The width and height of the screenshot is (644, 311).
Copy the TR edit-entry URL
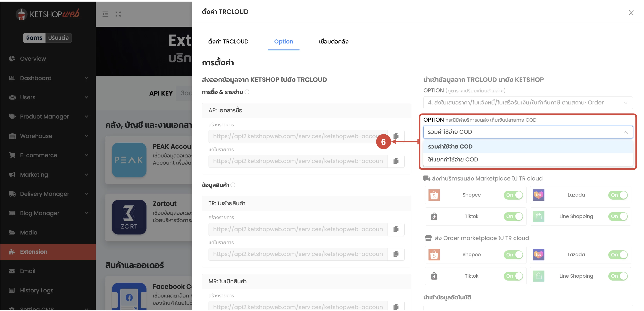[396, 254]
